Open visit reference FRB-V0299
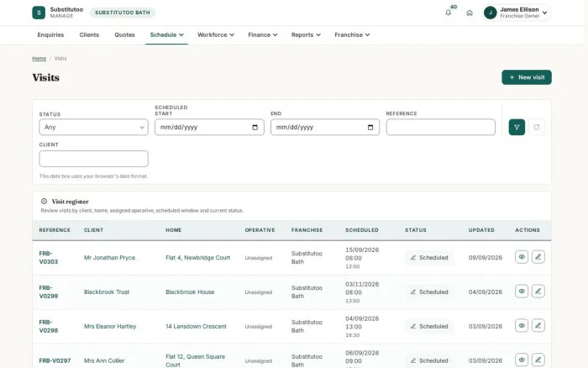Image resolution: width=588 pixels, height=368 pixels. (49, 292)
